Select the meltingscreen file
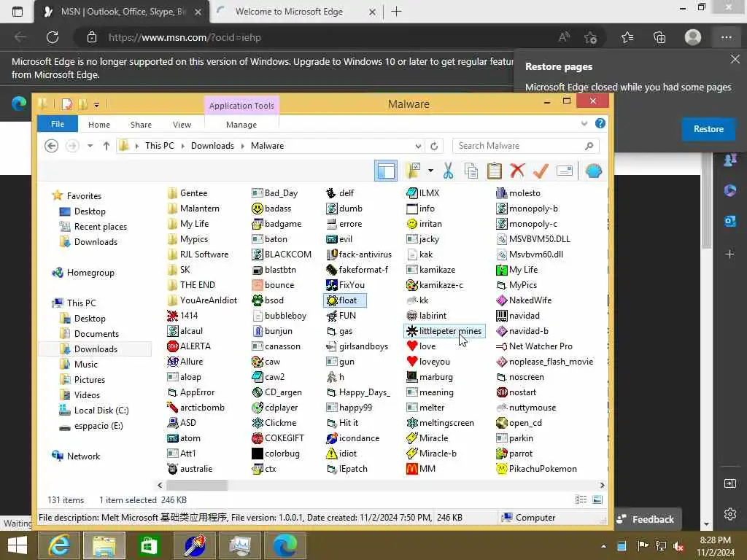 point(440,423)
